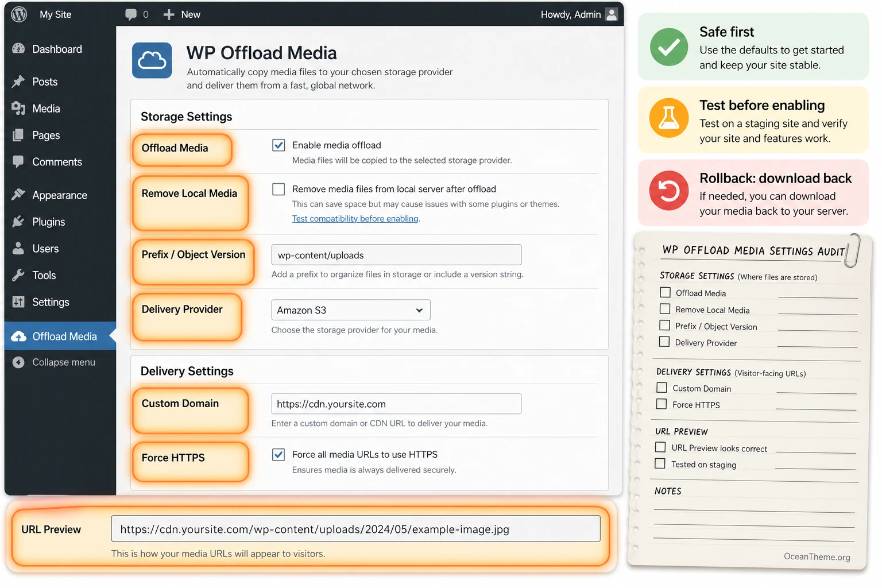Click the plus icon next to New
This screenshot has height=588, width=882.
168,15
